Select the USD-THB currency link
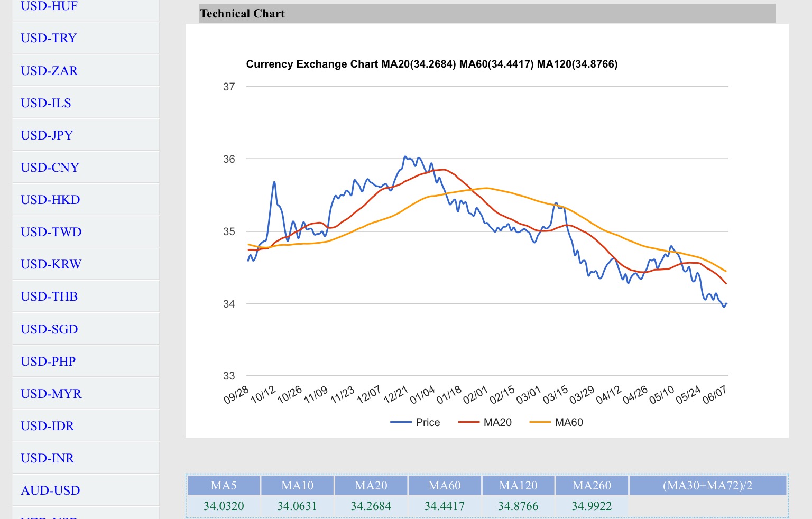The image size is (812, 519). pyautogui.click(x=49, y=296)
